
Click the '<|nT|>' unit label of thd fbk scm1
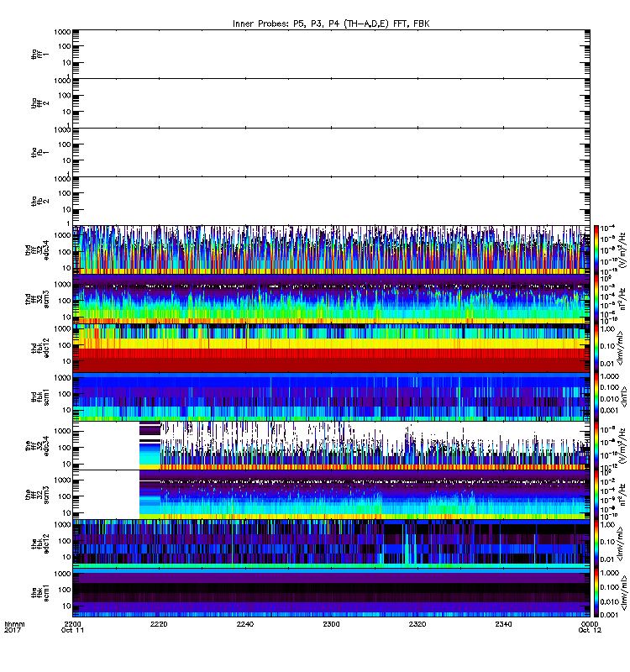point(622,397)
